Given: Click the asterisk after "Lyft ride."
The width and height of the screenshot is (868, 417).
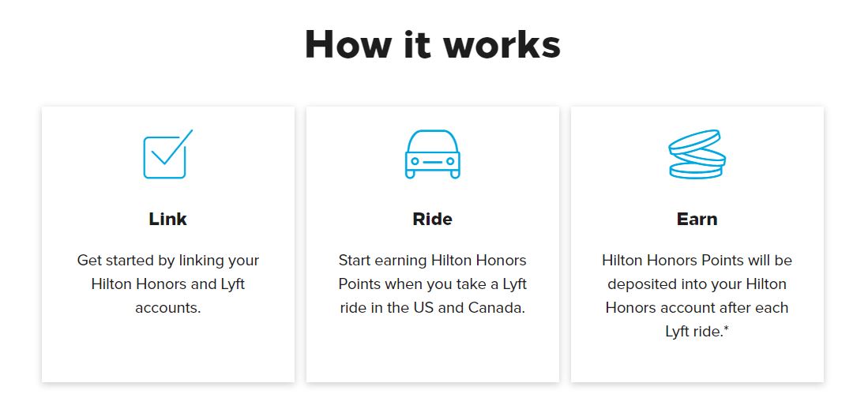Looking at the screenshot, I should pyautogui.click(x=726, y=330).
